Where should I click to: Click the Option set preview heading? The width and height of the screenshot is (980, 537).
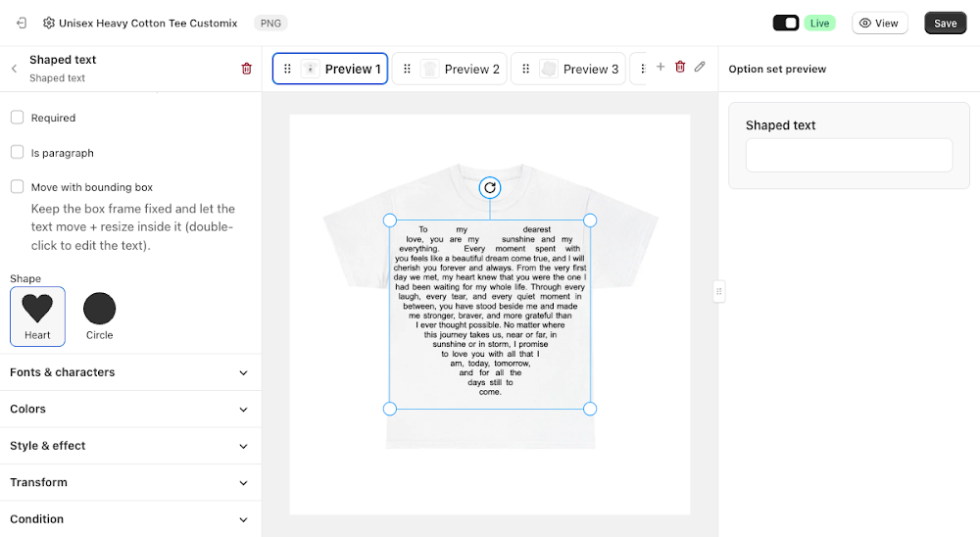[x=777, y=69]
